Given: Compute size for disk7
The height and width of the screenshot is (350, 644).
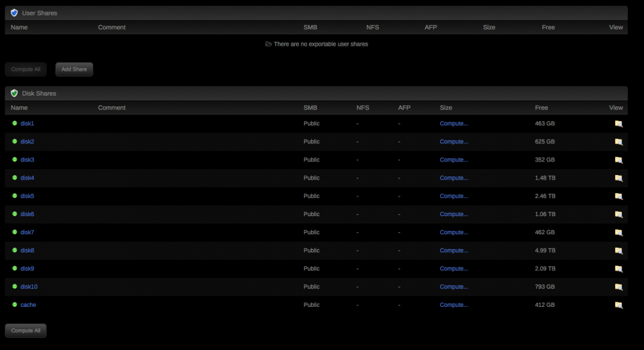Looking at the screenshot, I should (x=454, y=232).
